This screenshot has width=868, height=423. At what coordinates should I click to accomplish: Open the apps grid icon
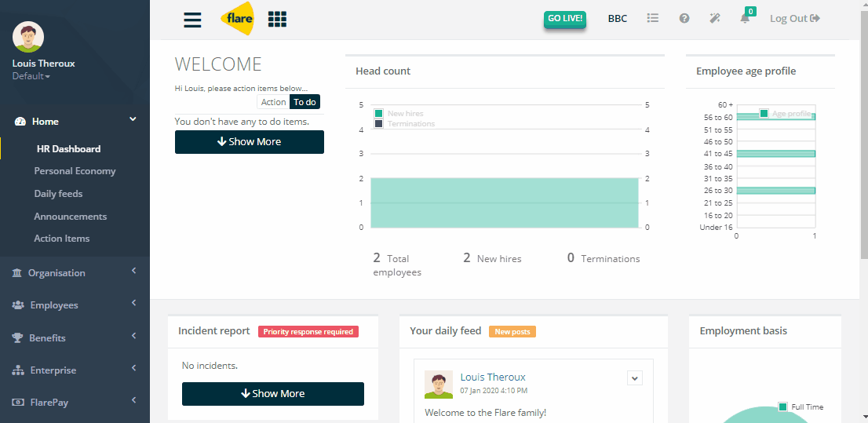(277, 19)
